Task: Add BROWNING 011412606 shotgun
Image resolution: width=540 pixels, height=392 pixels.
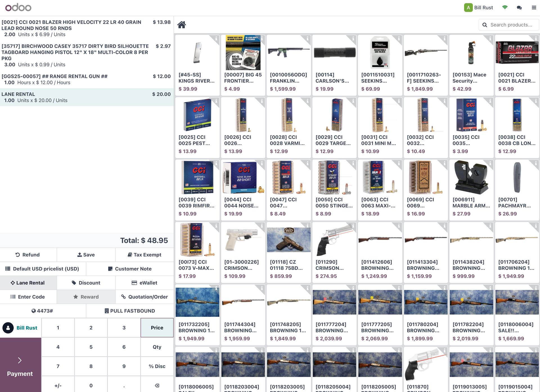Action: click(380, 253)
